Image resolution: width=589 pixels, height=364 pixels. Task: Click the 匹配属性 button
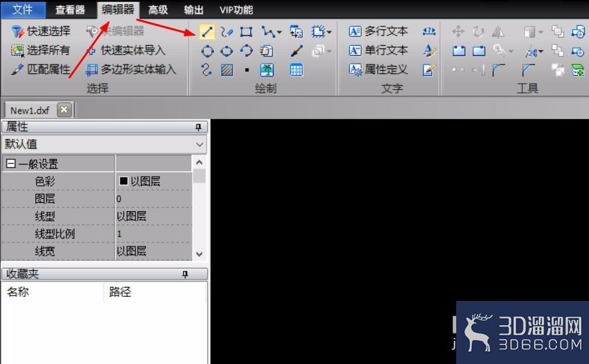tap(41, 70)
